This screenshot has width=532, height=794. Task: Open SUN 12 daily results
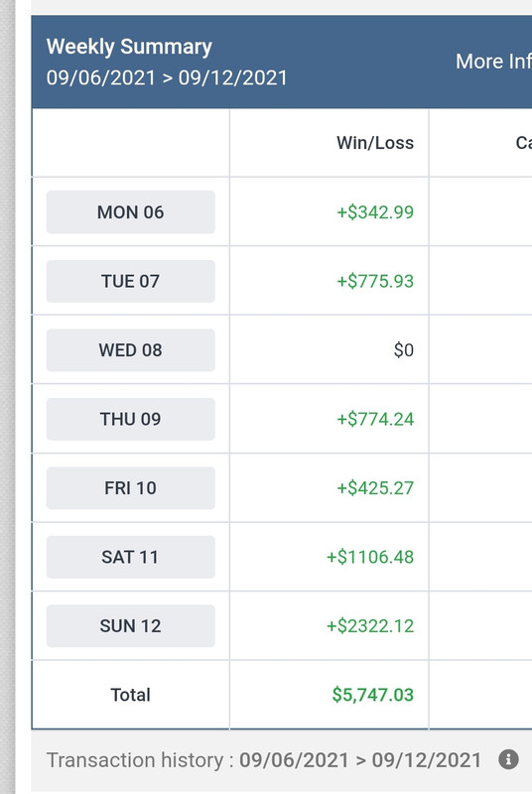tap(131, 625)
